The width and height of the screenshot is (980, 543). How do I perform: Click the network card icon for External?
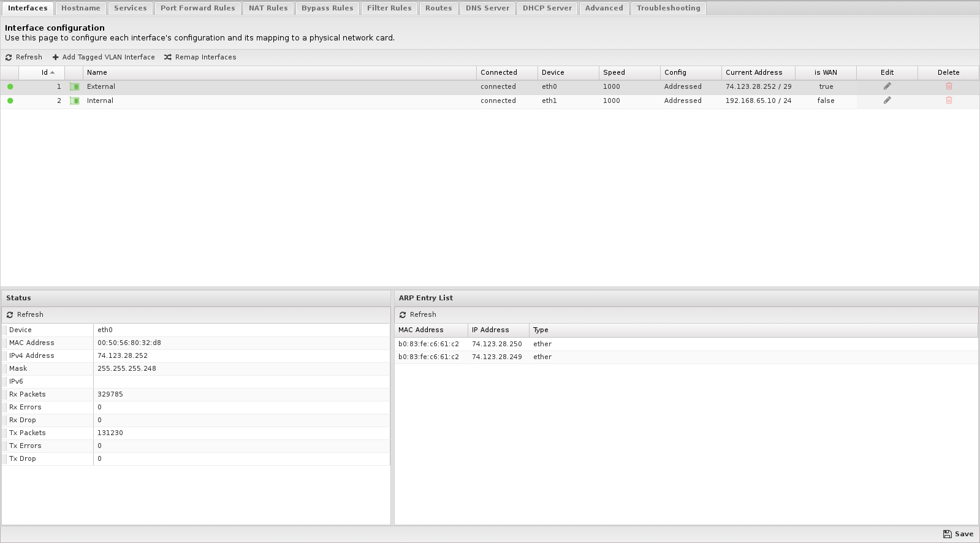pyautogui.click(x=75, y=87)
